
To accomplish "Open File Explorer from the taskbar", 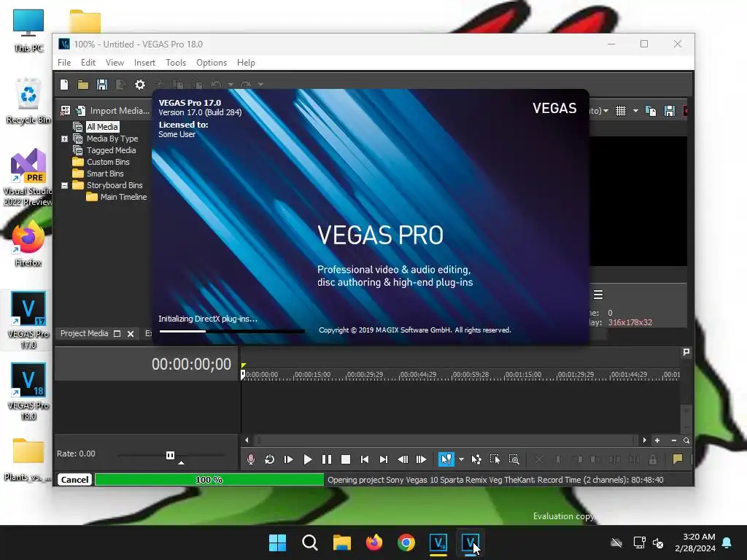I will pyautogui.click(x=342, y=542).
